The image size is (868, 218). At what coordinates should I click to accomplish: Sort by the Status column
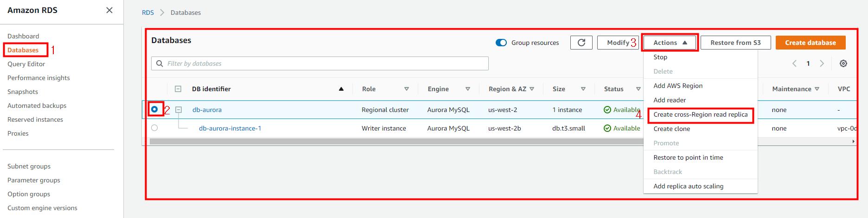638,89
